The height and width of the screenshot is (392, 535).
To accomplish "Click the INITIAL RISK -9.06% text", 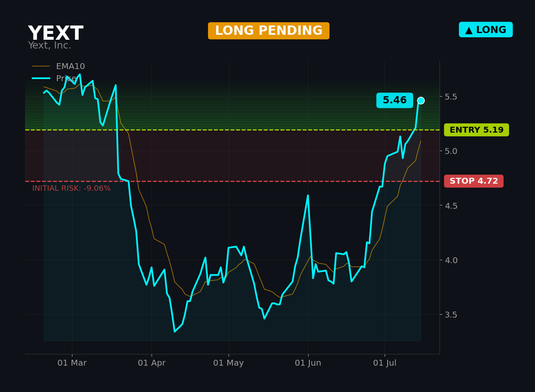I will pos(72,189).
